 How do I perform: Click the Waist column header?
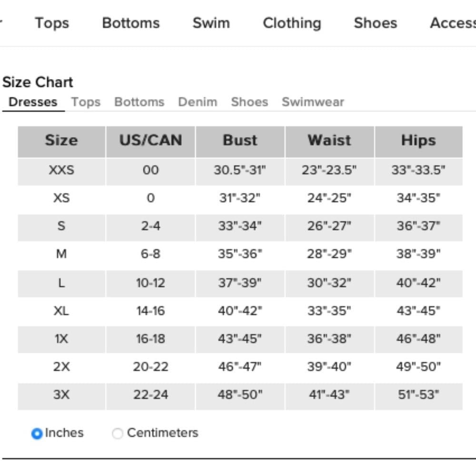329,141
